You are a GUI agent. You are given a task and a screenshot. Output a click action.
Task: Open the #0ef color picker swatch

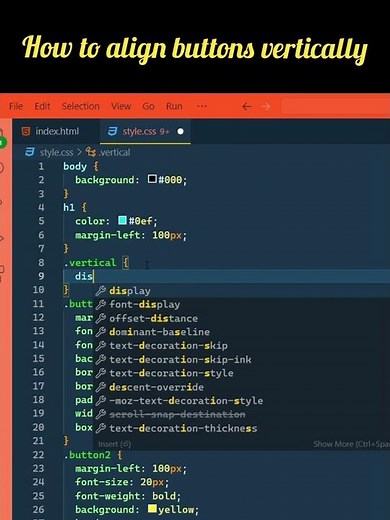(122, 220)
